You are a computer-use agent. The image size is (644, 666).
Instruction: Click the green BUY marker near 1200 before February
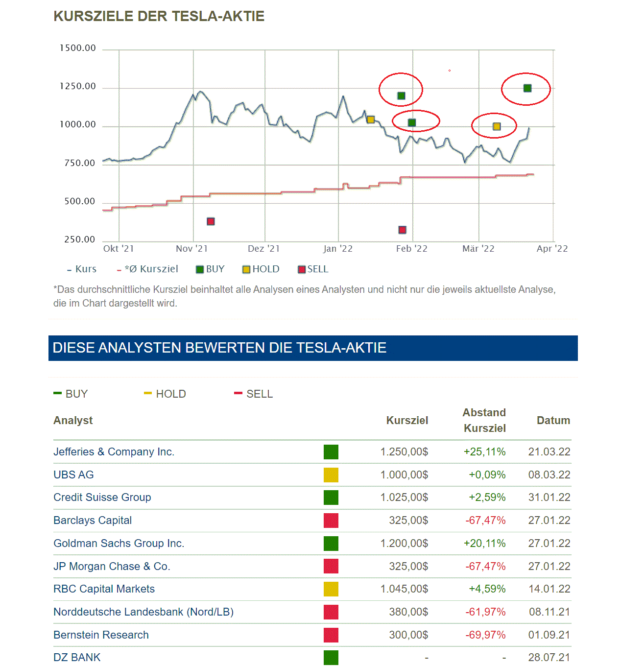401,95
